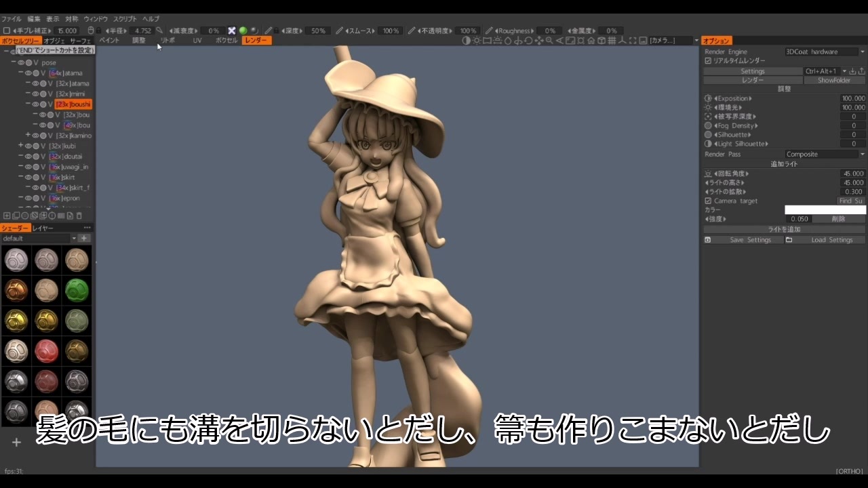Switch to the ペイント room tab
Screen dimensions: 868x488
(109, 41)
